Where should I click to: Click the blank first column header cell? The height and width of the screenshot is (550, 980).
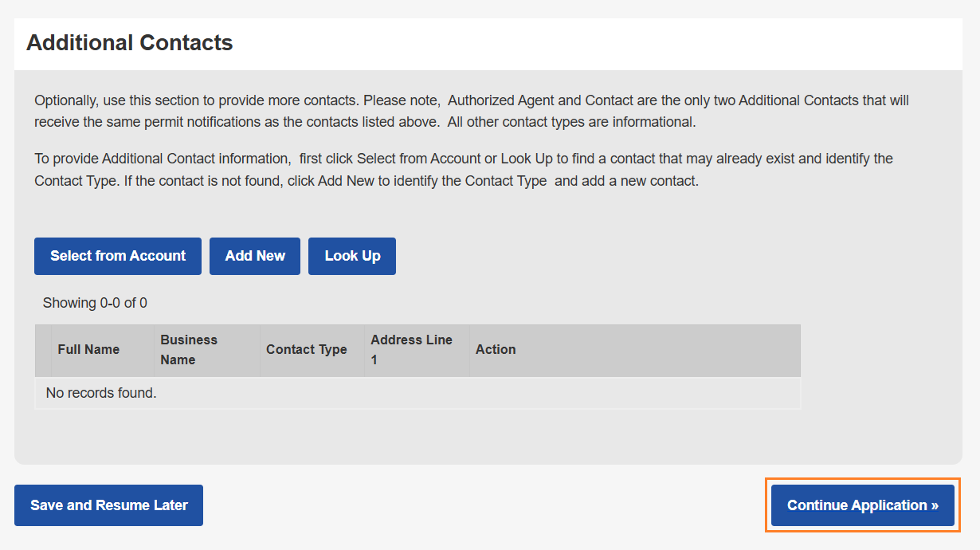43,350
